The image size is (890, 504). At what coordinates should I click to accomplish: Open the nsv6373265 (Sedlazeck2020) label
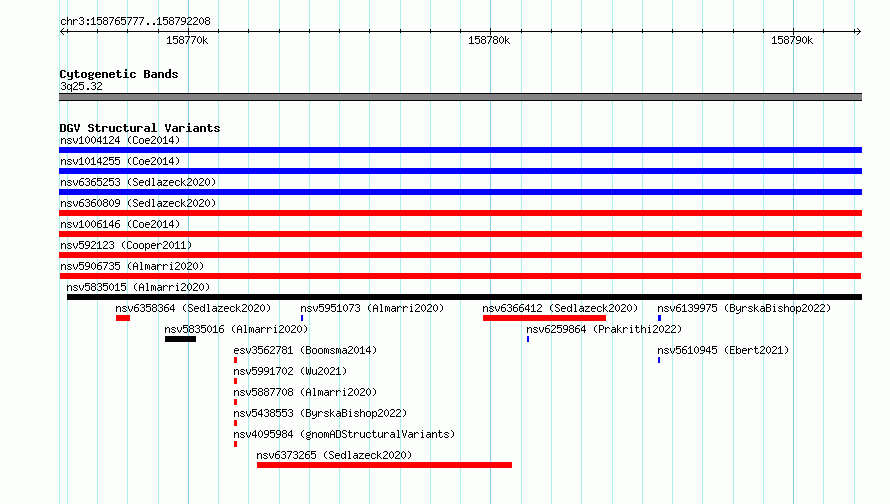(334, 455)
